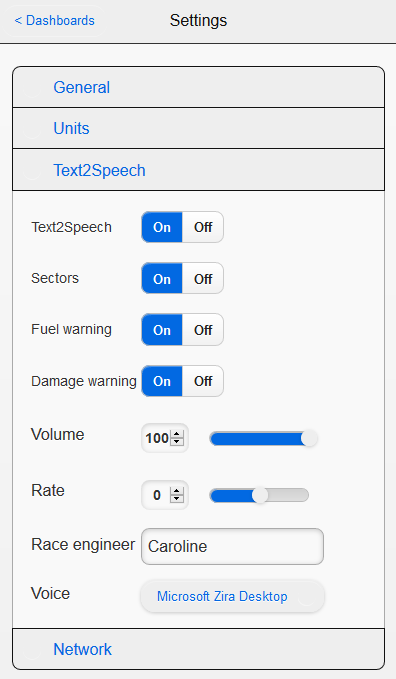The width and height of the screenshot is (396, 679).
Task: Turn Text2Speech off
Action: click(203, 227)
